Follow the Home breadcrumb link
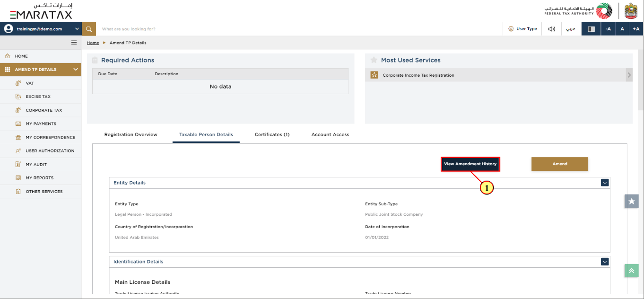 [x=93, y=43]
